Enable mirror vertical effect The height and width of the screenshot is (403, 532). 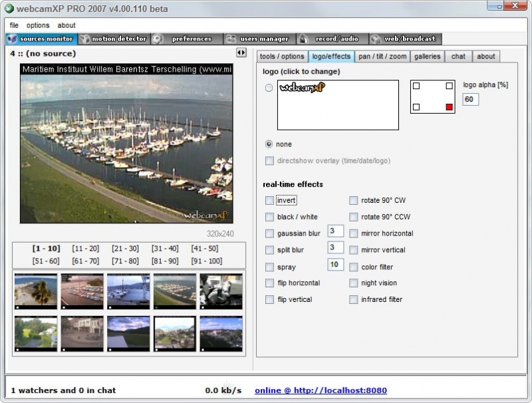pyautogui.click(x=353, y=250)
